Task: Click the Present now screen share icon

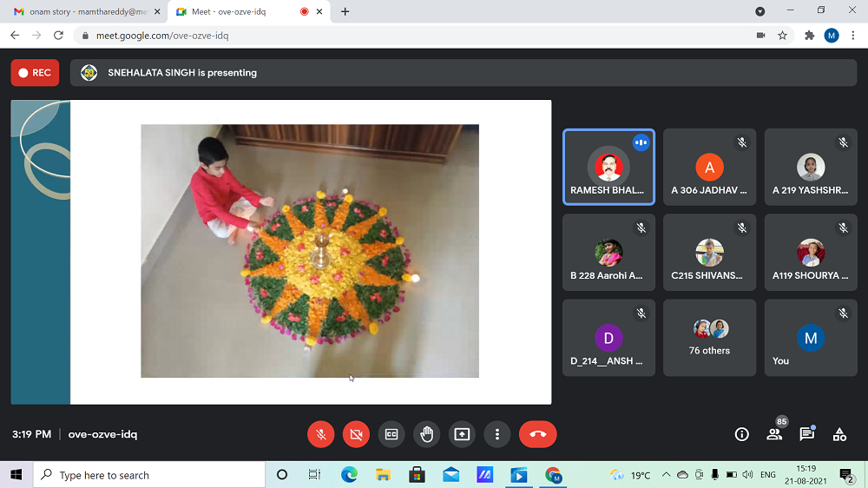Action: tap(462, 434)
